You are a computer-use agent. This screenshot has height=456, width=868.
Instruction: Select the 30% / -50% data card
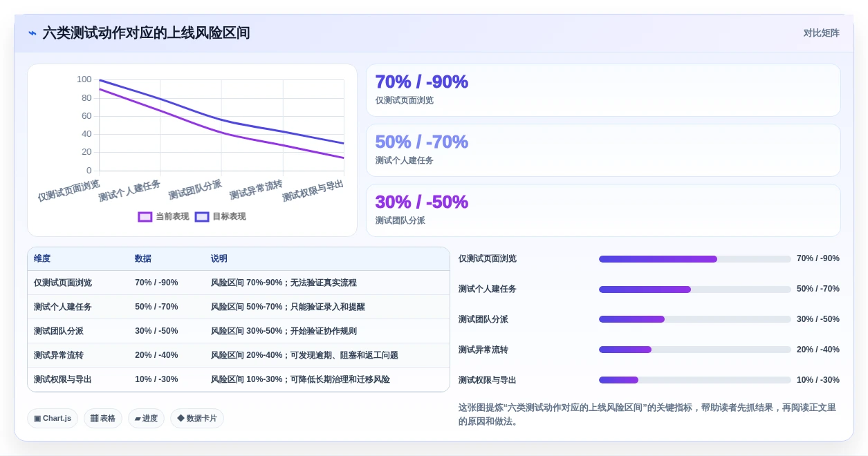tap(603, 210)
